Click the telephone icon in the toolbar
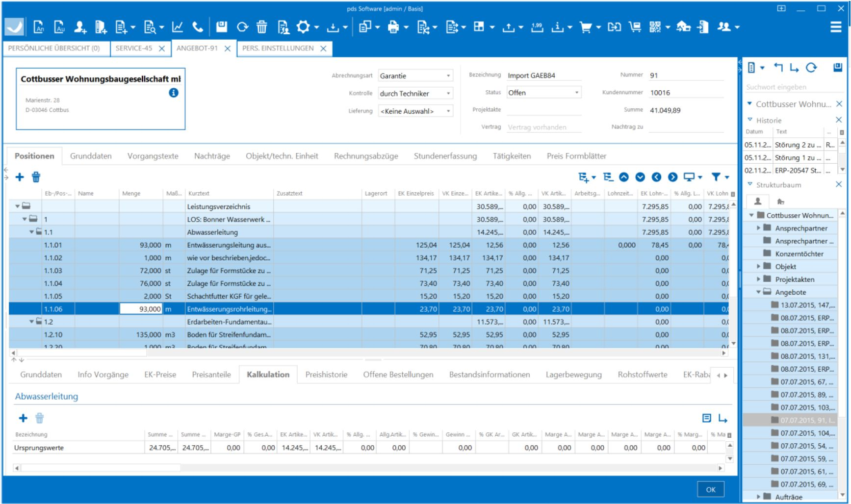This screenshot has width=851, height=504. click(197, 27)
